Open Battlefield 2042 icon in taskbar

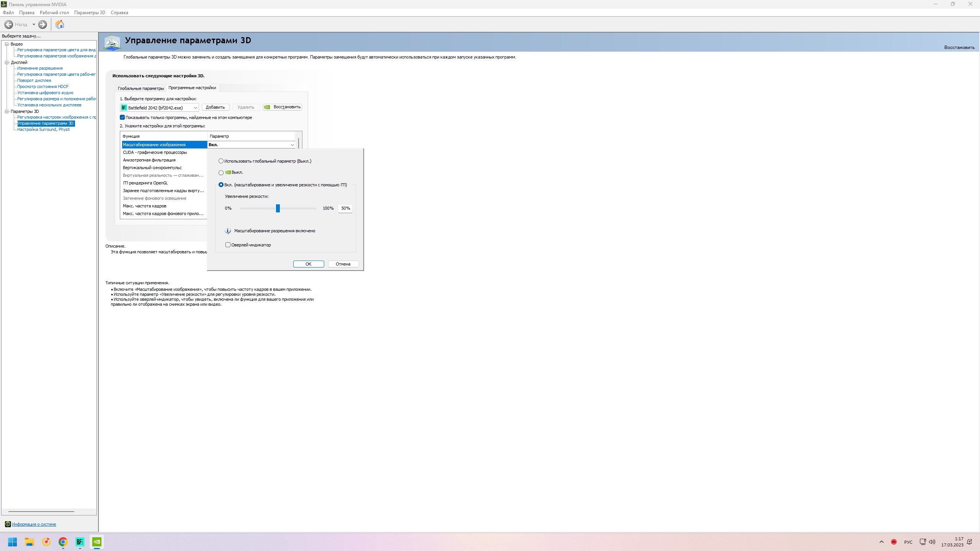coord(80,542)
